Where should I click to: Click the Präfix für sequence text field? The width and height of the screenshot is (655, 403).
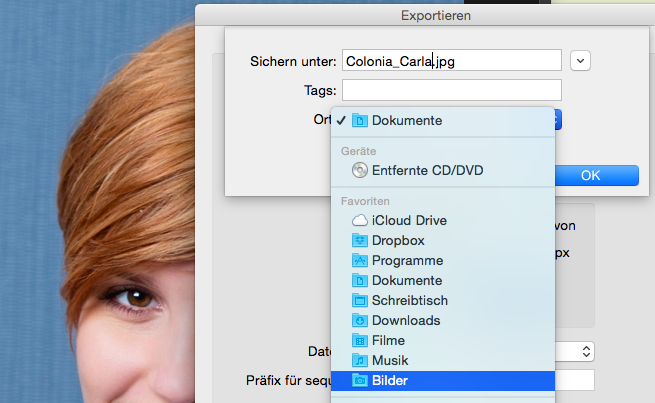click(575, 380)
